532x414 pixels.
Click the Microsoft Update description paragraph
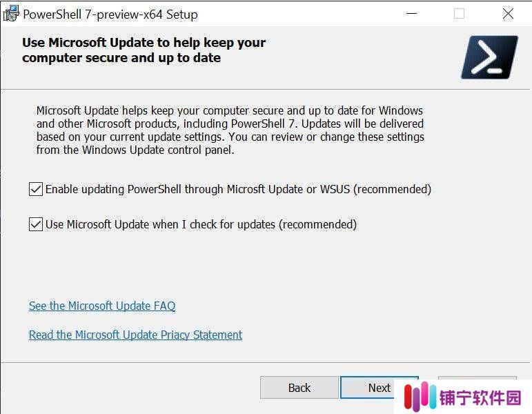230,130
